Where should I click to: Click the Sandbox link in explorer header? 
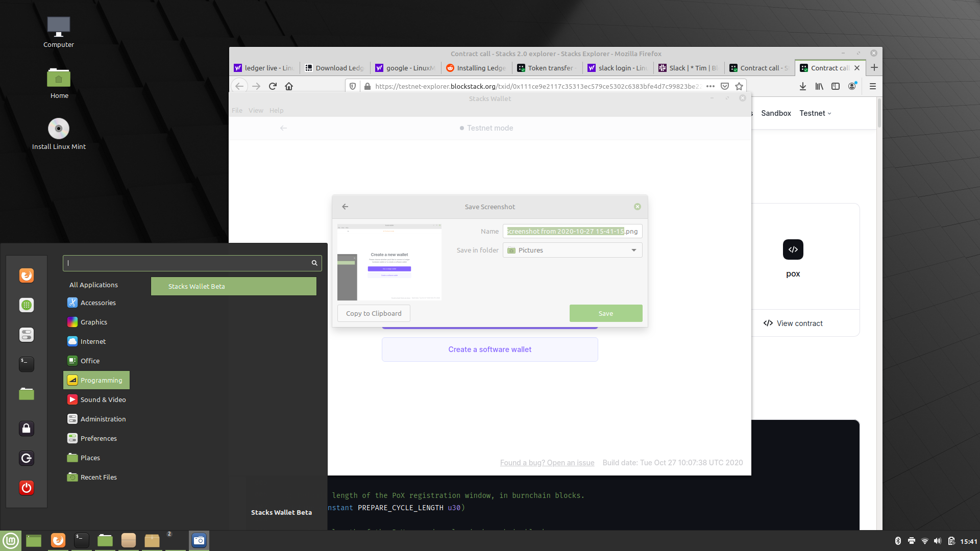776,113
